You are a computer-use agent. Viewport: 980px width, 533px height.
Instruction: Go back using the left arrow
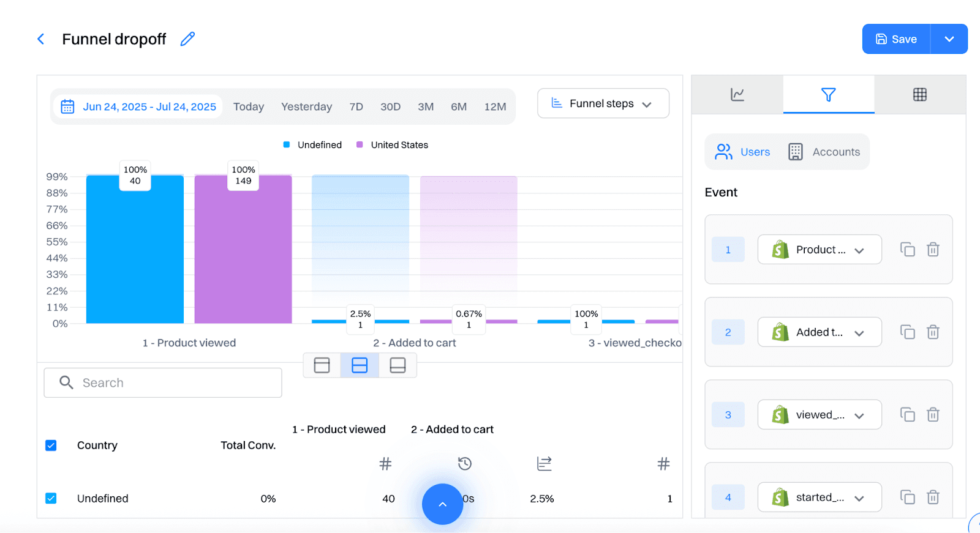coord(41,39)
